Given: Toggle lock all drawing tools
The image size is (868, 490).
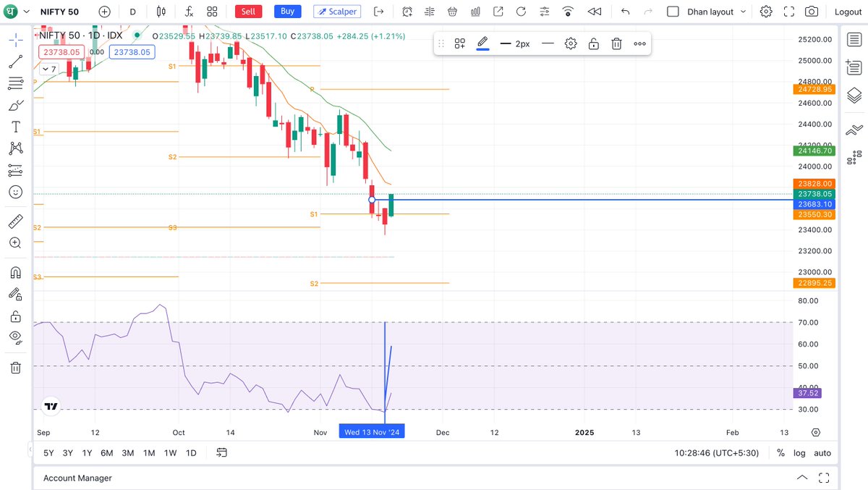Looking at the screenshot, I should point(15,316).
